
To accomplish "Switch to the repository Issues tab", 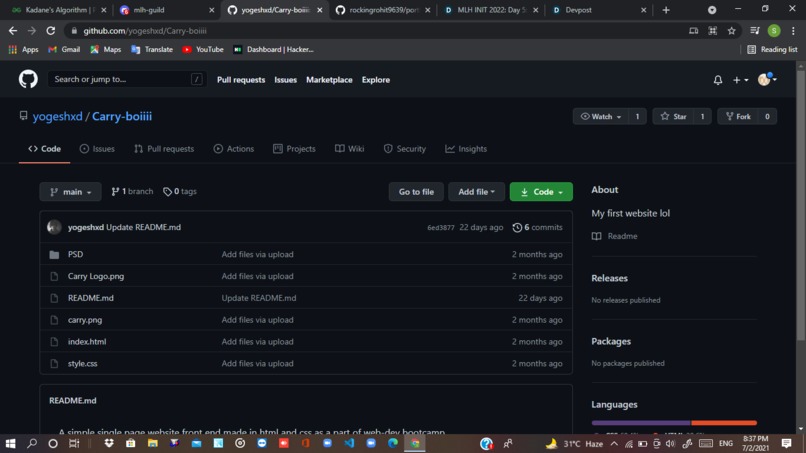I will coord(97,149).
